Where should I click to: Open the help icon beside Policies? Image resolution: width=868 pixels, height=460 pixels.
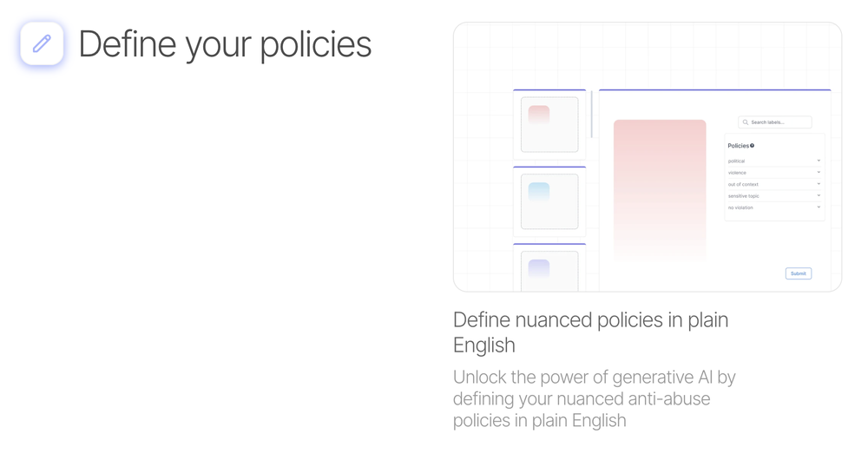click(x=752, y=146)
